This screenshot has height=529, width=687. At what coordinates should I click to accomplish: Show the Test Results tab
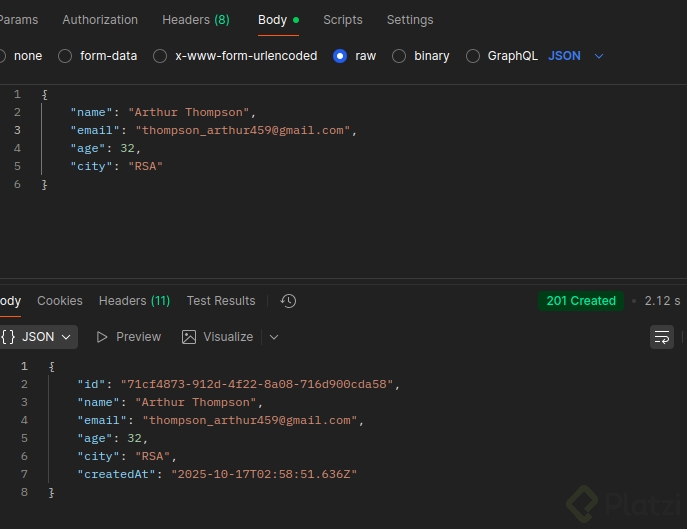pyautogui.click(x=221, y=301)
